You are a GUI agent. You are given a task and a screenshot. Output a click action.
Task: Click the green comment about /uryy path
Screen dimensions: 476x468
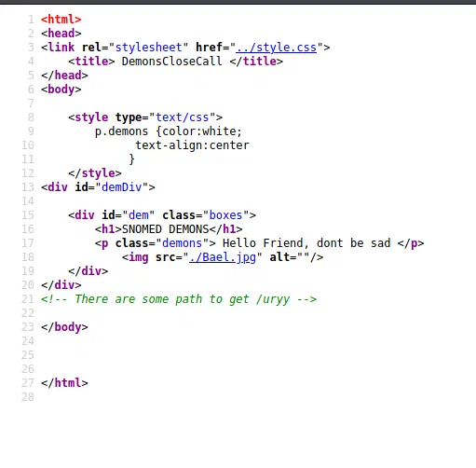tap(179, 299)
